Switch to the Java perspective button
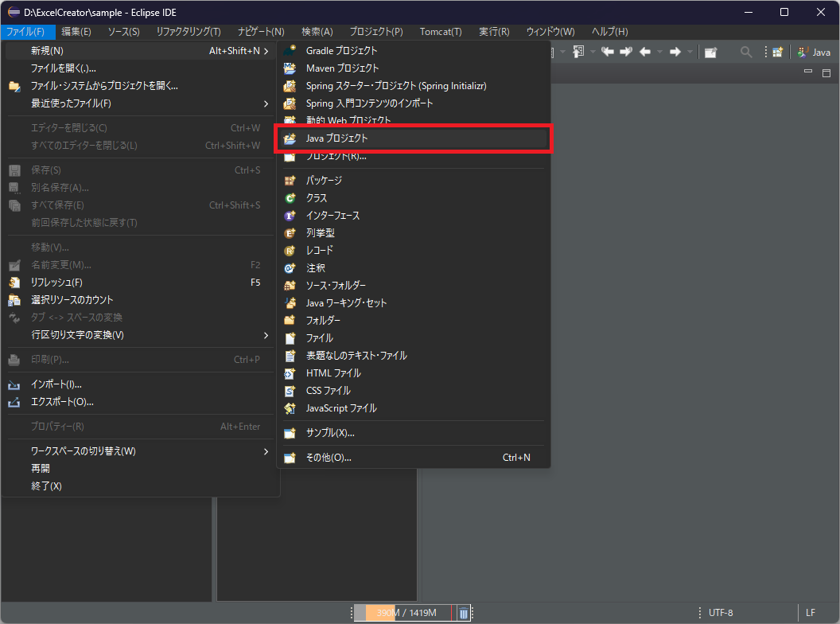The width and height of the screenshot is (840, 624). pos(815,52)
